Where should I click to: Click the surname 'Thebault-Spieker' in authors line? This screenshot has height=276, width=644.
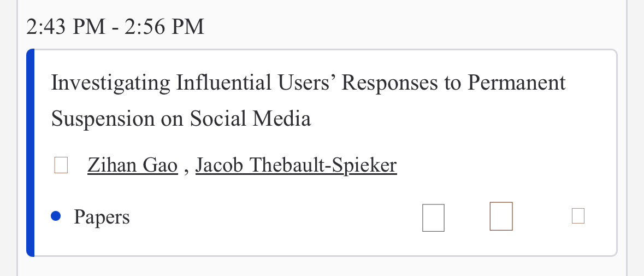[x=323, y=165]
